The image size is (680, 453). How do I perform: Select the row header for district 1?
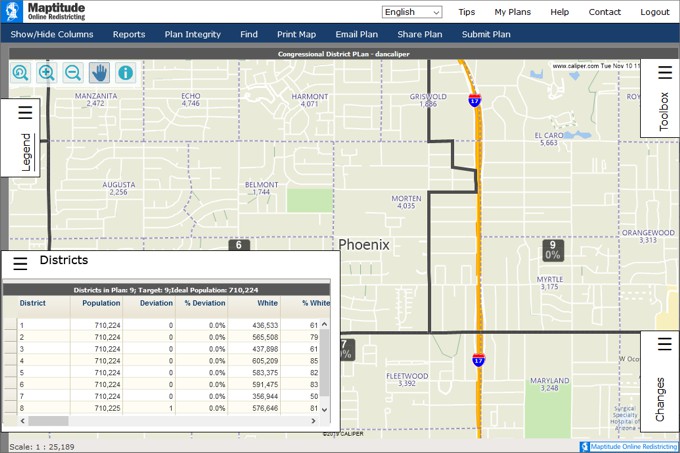pos(10,325)
